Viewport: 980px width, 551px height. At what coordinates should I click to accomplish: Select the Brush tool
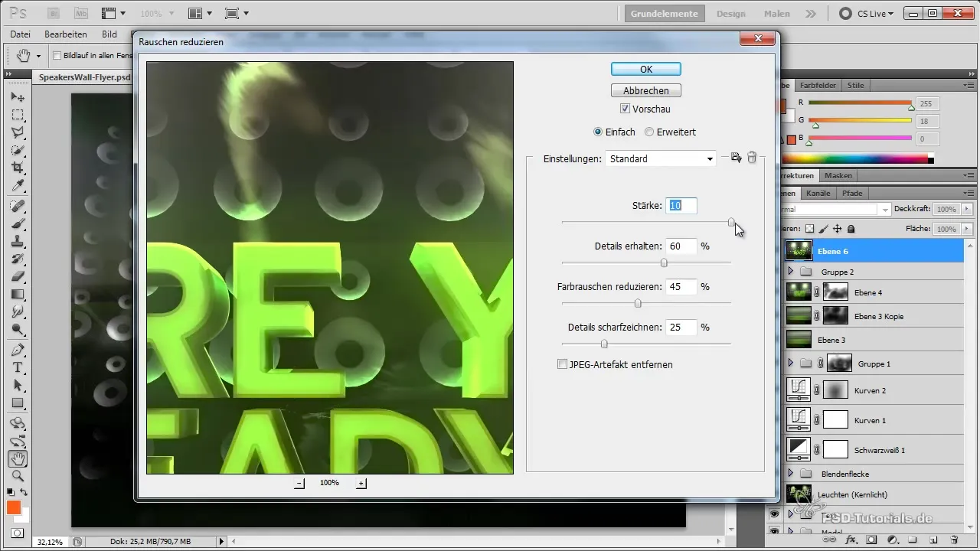pos(18,224)
